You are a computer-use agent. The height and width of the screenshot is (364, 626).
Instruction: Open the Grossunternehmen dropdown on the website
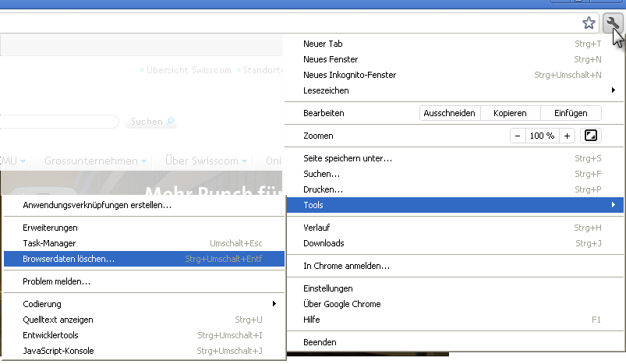click(96, 161)
